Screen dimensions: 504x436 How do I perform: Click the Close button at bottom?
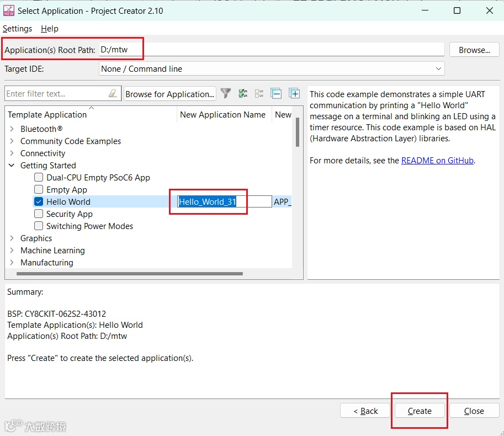[x=474, y=411]
